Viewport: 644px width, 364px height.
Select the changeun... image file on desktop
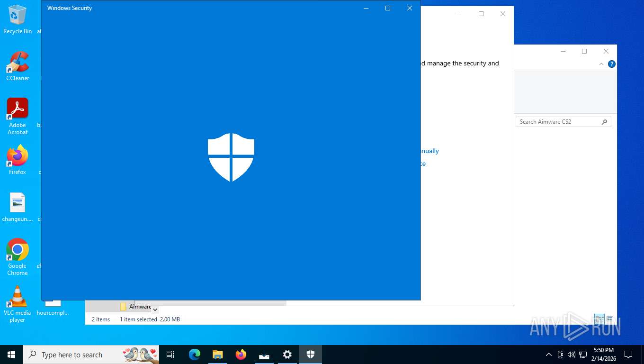(18, 208)
